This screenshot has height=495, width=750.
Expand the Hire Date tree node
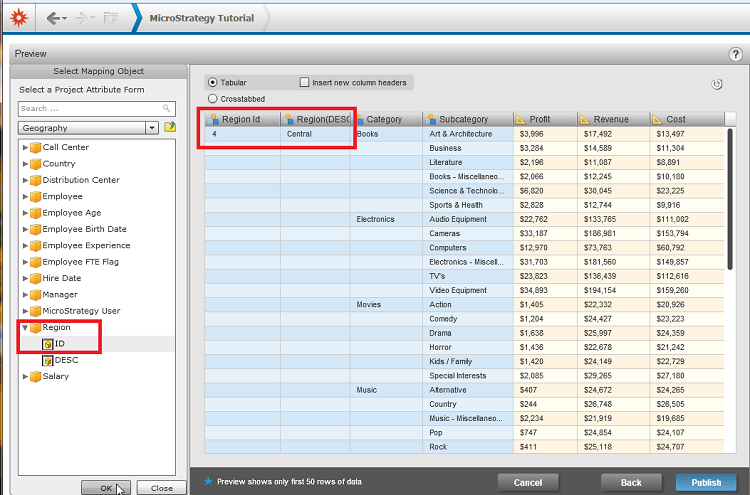pos(25,278)
